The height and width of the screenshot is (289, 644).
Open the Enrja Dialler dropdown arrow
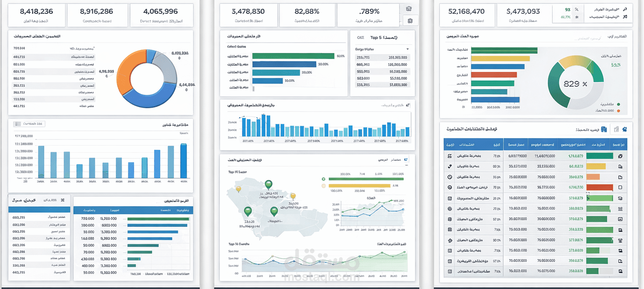point(407,50)
